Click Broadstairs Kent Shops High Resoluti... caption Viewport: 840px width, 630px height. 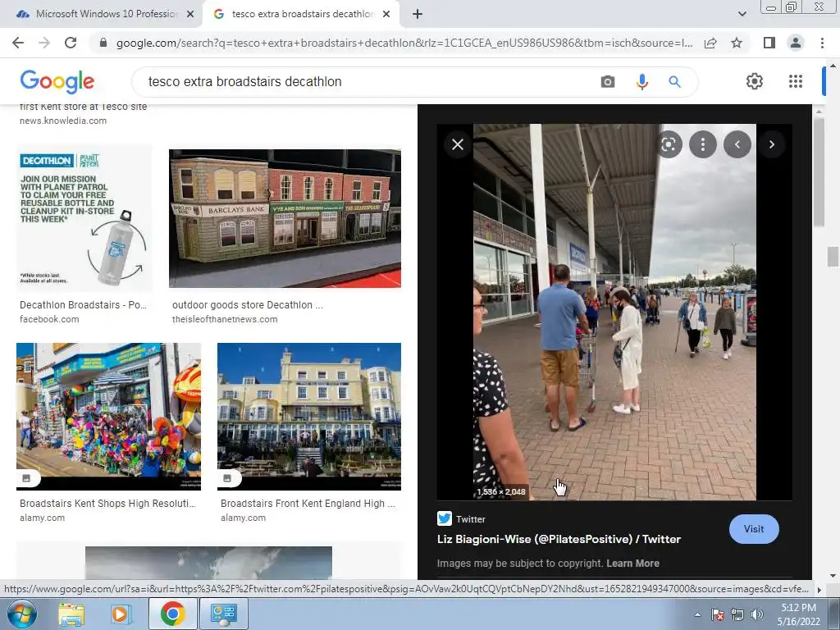pyautogui.click(x=107, y=504)
